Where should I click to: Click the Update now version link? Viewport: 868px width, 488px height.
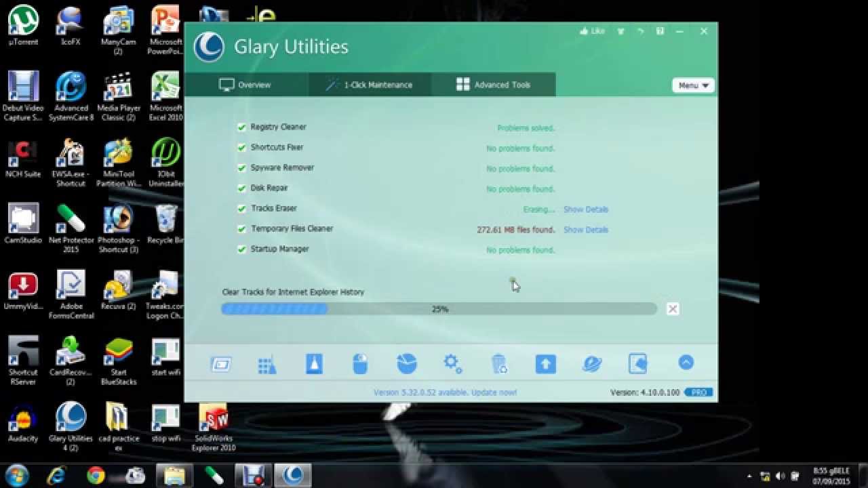445,392
